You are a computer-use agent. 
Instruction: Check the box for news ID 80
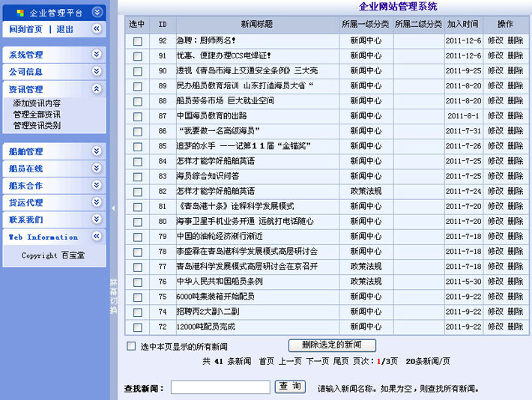click(137, 222)
